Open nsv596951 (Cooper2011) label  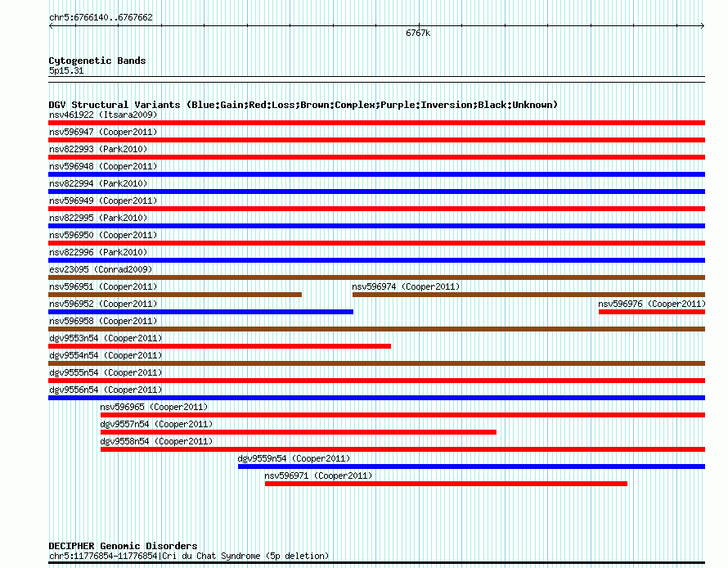click(x=103, y=286)
